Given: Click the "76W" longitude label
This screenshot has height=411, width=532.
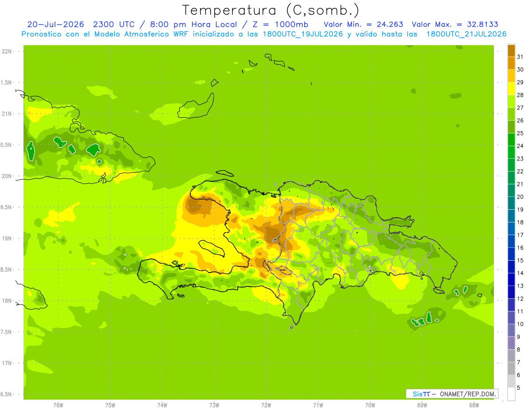Looking at the screenshot, I should coord(58,405).
